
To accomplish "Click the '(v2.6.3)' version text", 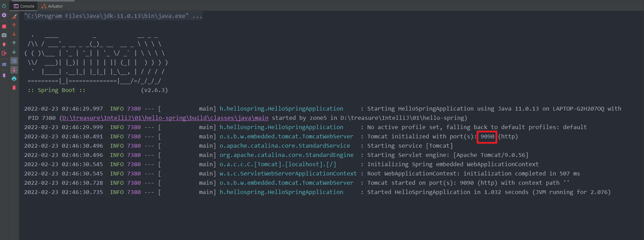I will point(154,90).
